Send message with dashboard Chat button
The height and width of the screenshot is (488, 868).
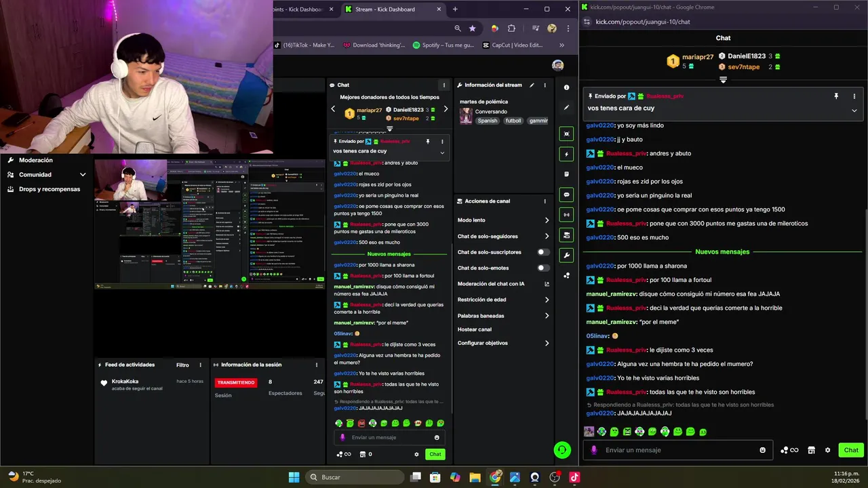(435, 454)
